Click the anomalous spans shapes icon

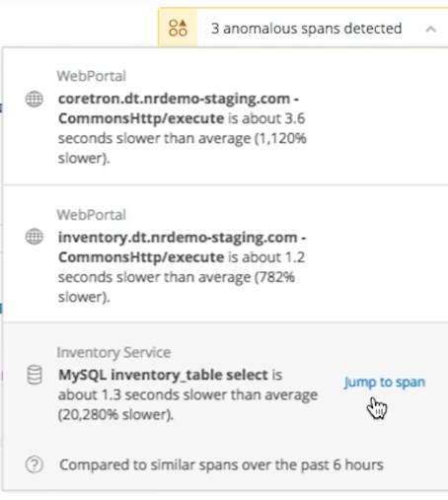tap(178, 29)
